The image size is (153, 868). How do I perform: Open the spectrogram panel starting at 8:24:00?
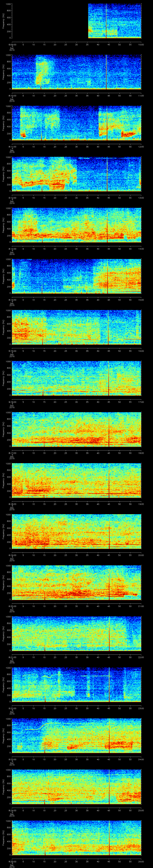tap(77, 787)
